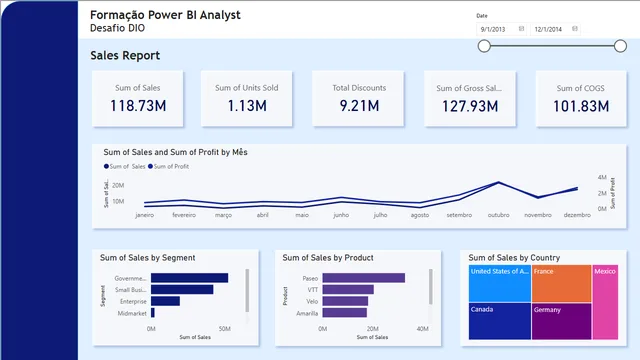Click the junho axis label

coord(341,215)
